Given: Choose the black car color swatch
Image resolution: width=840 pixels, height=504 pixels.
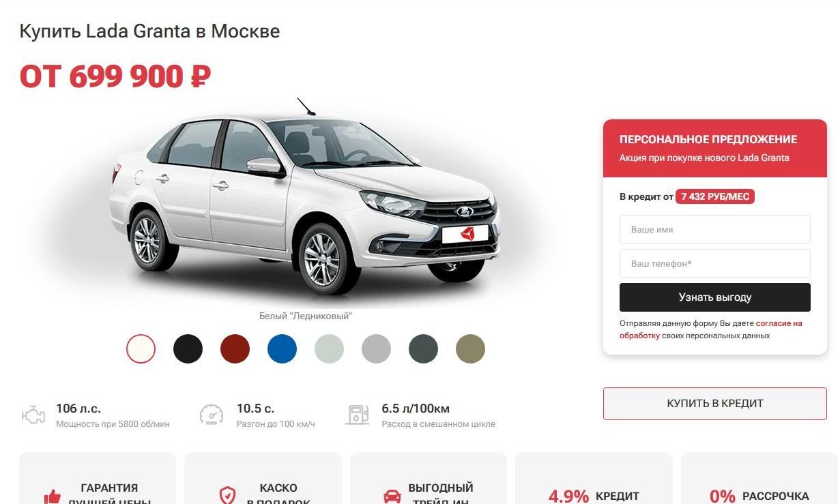Looking at the screenshot, I should pos(188,349).
